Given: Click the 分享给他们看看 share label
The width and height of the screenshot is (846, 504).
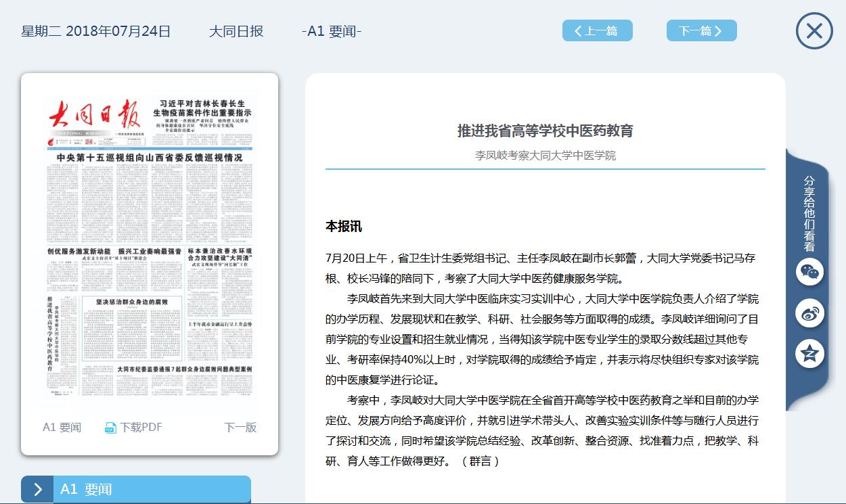Looking at the screenshot, I should 809,214.
